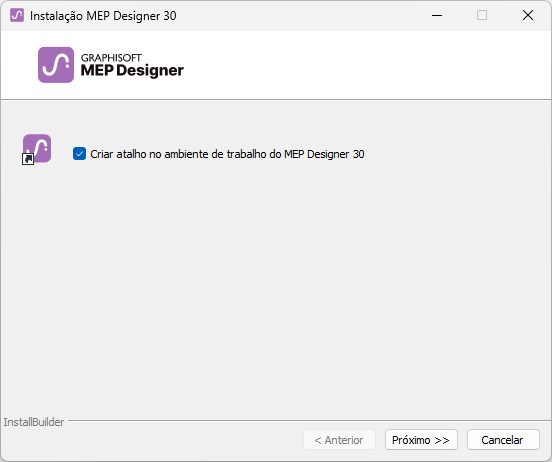Image resolution: width=552 pixels, height=462 pixels.
Task: Close the installer window
Action: [x=528, y=15]
